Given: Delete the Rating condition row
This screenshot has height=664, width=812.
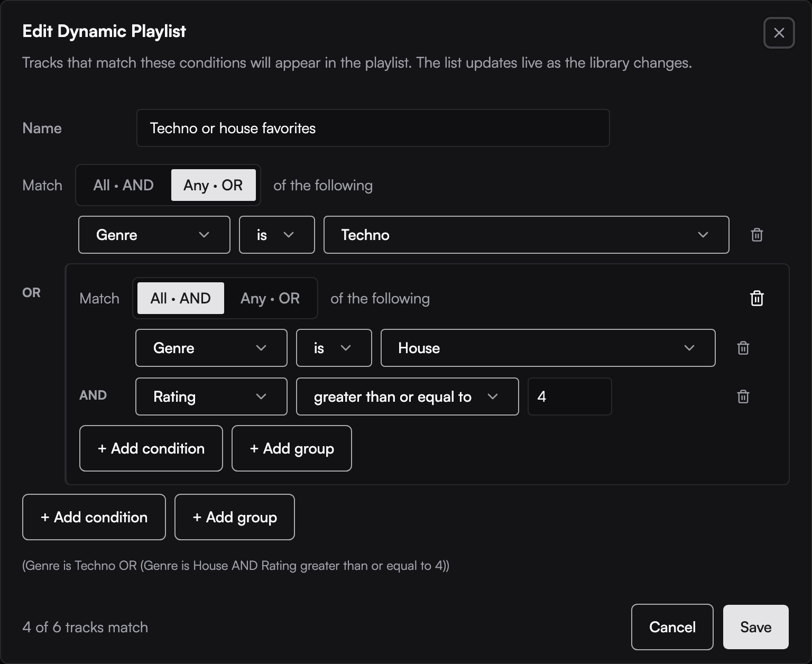Looking at the screenshot, I should [743, 396].
